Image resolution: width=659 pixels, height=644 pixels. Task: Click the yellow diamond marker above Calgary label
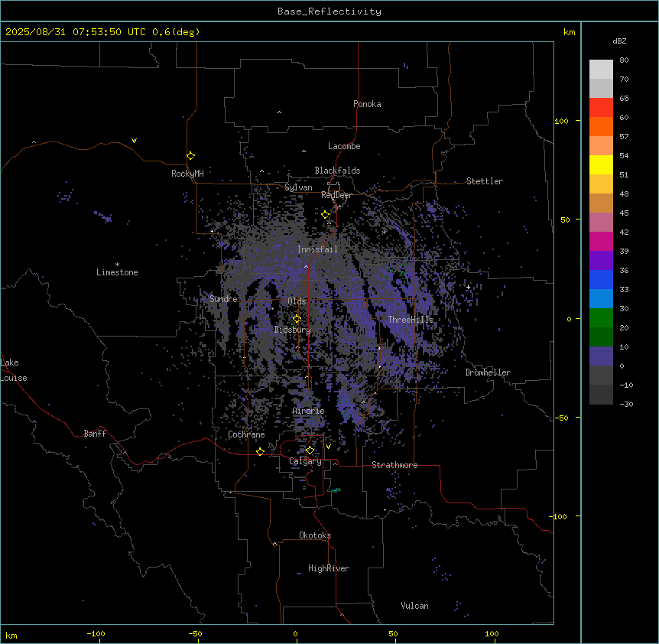[310, 450]
